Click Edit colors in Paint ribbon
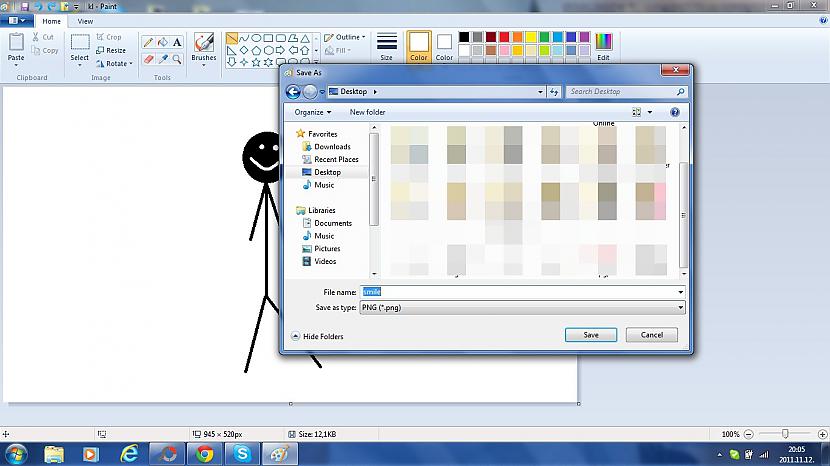The height and width of the screenshot is (466, 830). point(603,47)
